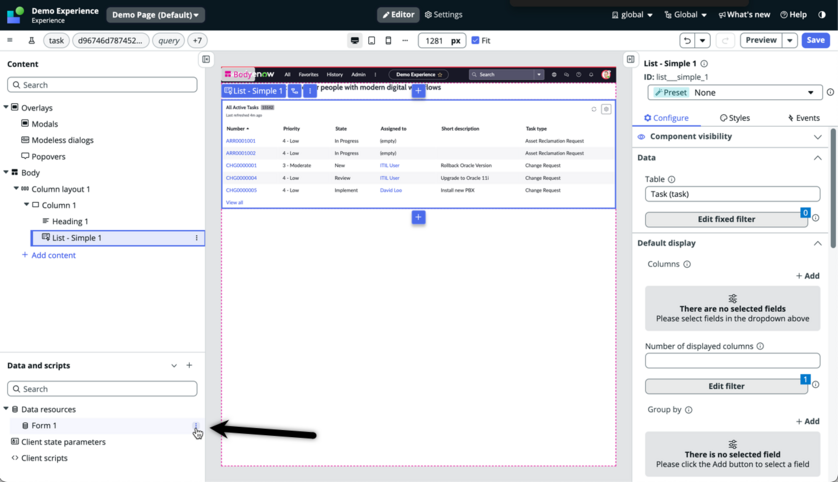Collapse the Data section chevron
Screen dimensions: 838x482
[817, 158]
